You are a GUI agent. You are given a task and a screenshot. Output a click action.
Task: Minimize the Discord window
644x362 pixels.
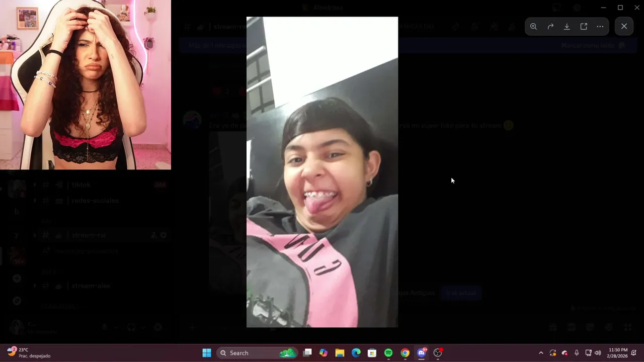click(604, 8)
